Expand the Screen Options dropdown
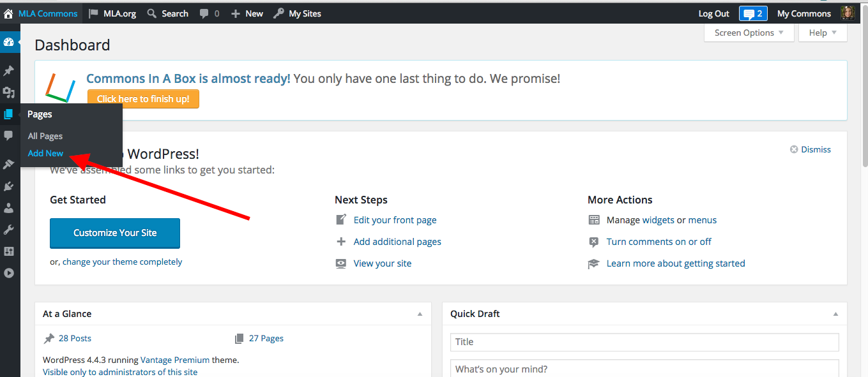 point(749,33)
